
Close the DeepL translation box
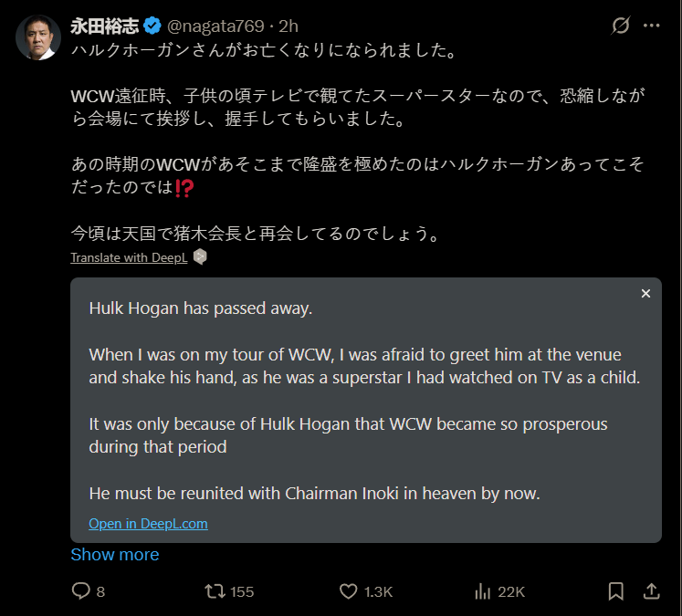(645, 294)
